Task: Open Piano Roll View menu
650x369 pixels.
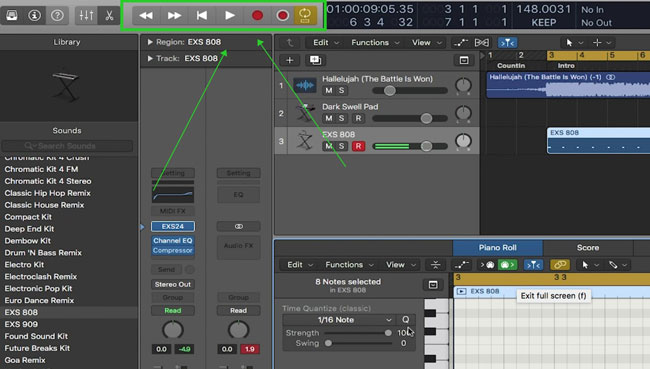Action: pyautogui.click(x=400, y=265)
